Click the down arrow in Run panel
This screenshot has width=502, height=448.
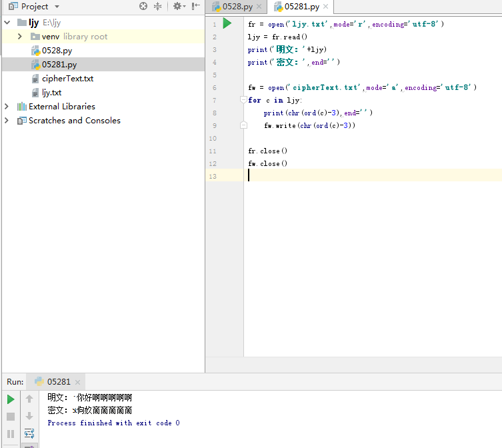29,417
